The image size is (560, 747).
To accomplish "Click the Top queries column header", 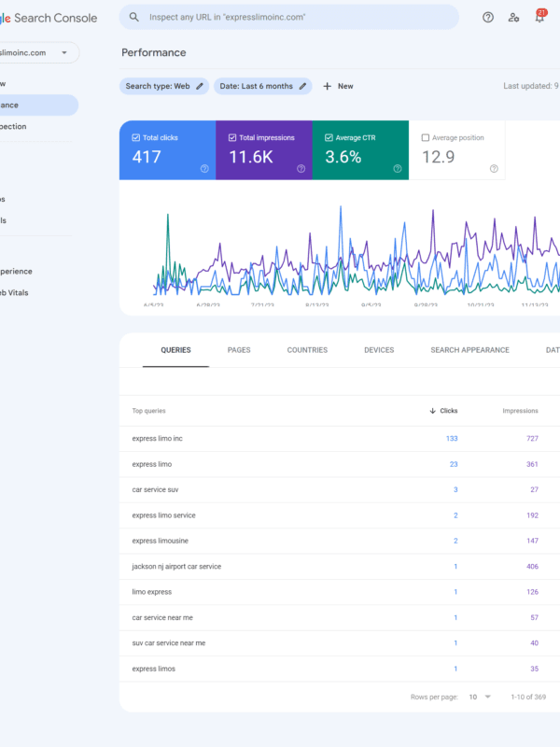I will coord(149,411).
